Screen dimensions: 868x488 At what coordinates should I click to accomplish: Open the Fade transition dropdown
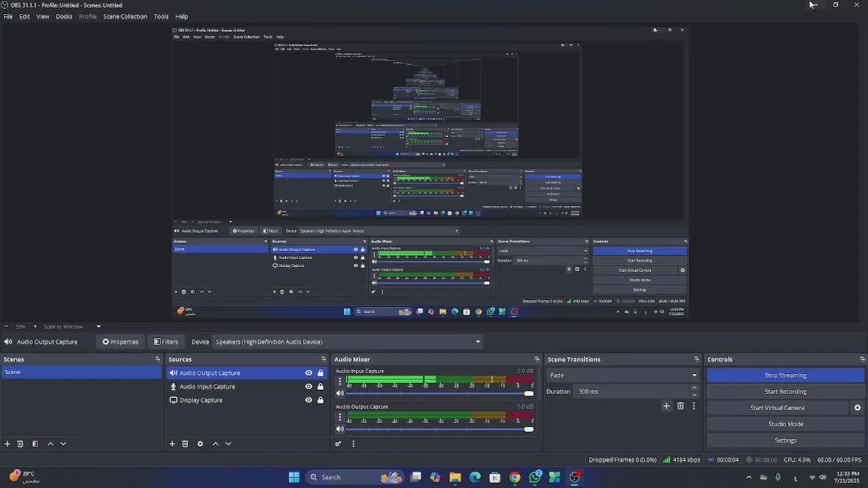pos(623,375)
